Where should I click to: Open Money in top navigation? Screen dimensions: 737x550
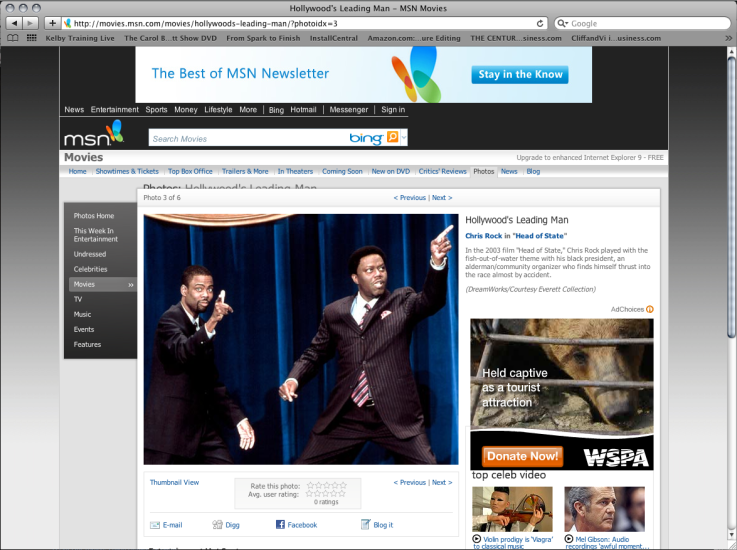(186, 110)
